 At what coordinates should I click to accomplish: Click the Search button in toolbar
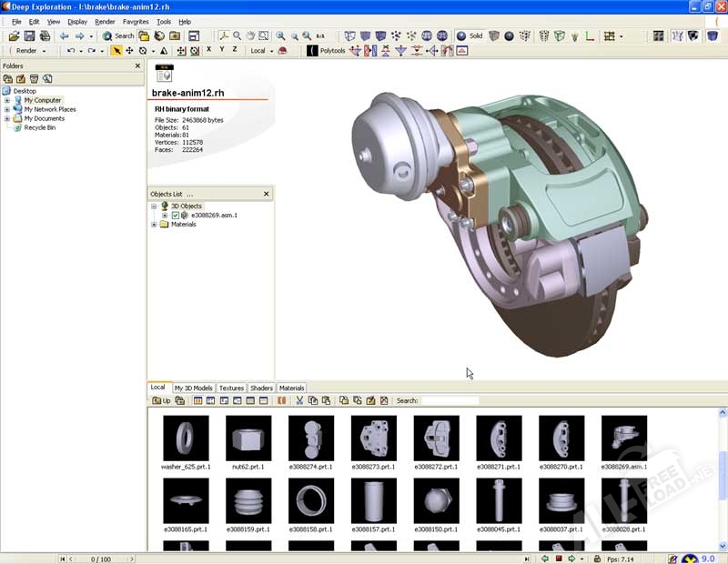click(x=118, y=36)
